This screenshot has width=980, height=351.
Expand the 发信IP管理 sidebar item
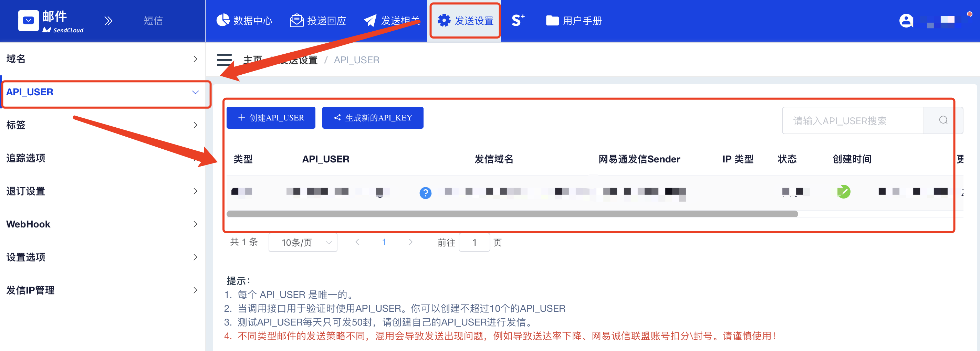pyautogui.click(x=102, y=290)
